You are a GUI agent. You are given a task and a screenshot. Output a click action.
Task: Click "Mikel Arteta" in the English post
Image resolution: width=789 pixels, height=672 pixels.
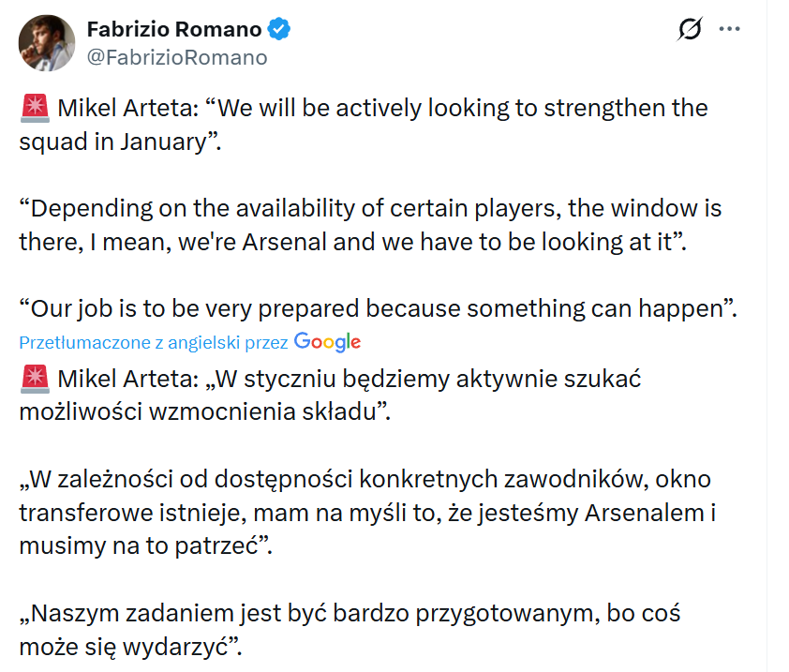pyautogui.click(x=127, y=108)
